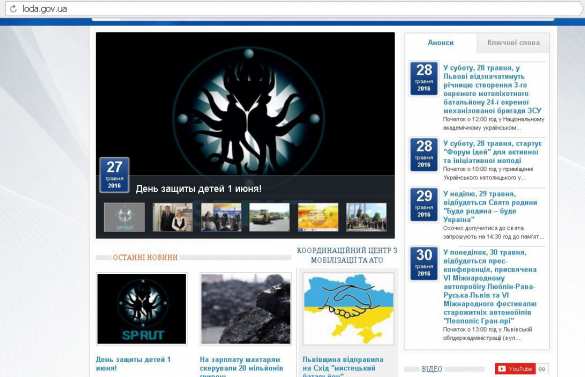Select the orange-yellow slider thumbnail

(x=318, y=217)
